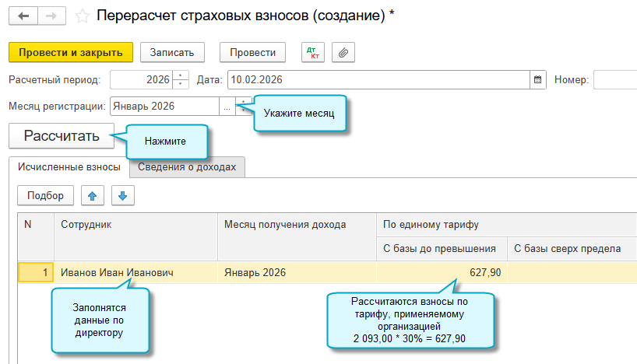This screenshot has width=637, height=364.
Task: Open the calendar picker in Дата field
Action: pos(537,79)
